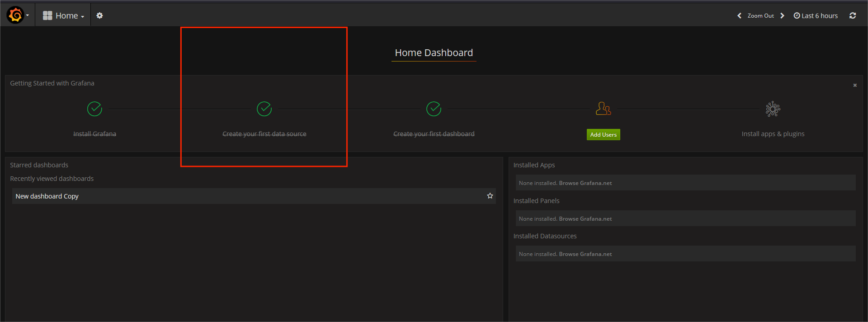
Task: Click the Add Users people icon
Action: click(604, 109)
